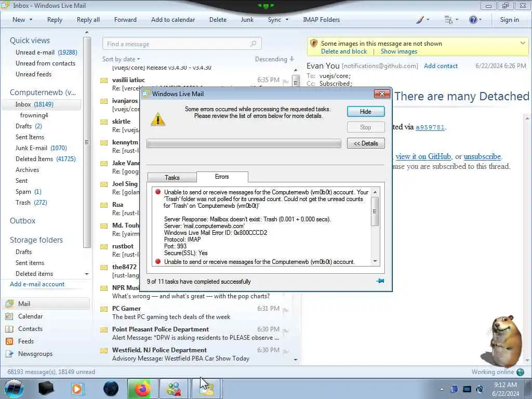The width and height of the screenshot is (532, 399).
Task: Click the Mail shortcut icon
Action: [x=9, y=303]
